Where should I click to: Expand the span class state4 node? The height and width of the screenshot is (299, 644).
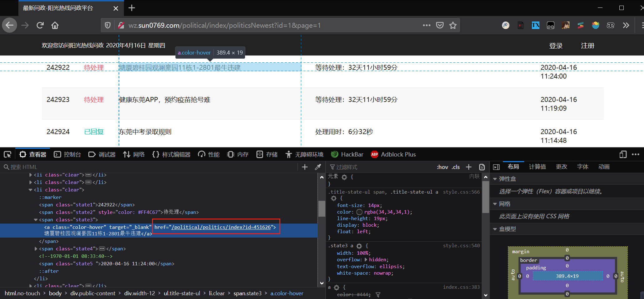36,249
